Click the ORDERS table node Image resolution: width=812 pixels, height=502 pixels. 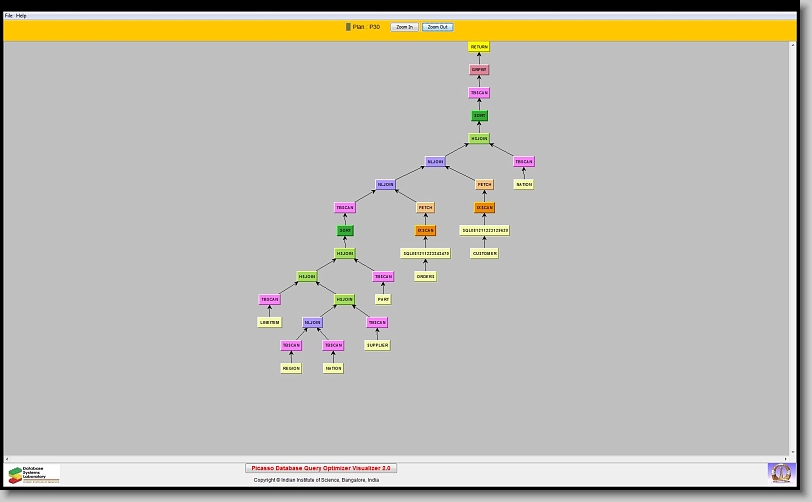tap(425, 277)
